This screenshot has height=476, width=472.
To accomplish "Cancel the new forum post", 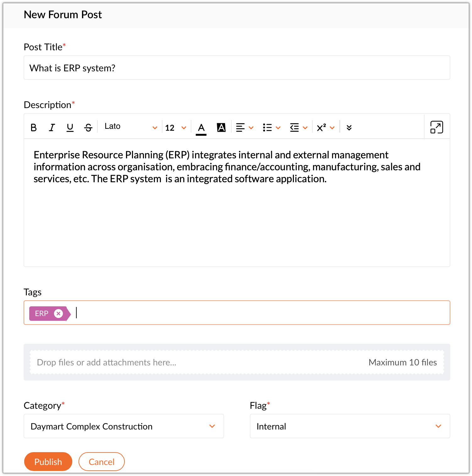I will click(x=102, y=462).
